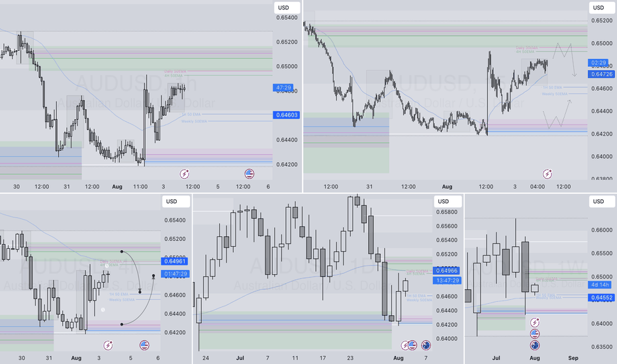Open the US flag economic event on the 4h chart
This screenshot has width=617, height=364.
144,345
